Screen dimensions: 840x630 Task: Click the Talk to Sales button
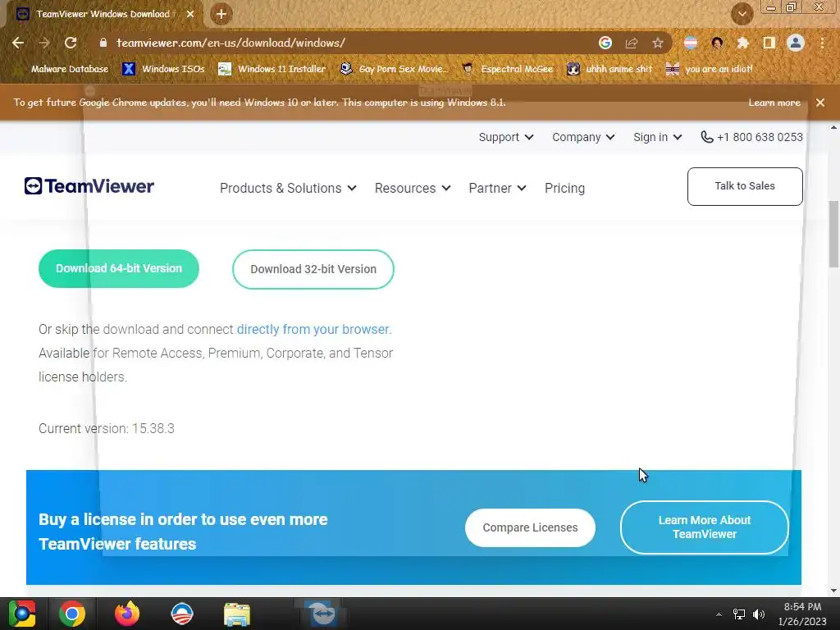click(x=745, y=186)
